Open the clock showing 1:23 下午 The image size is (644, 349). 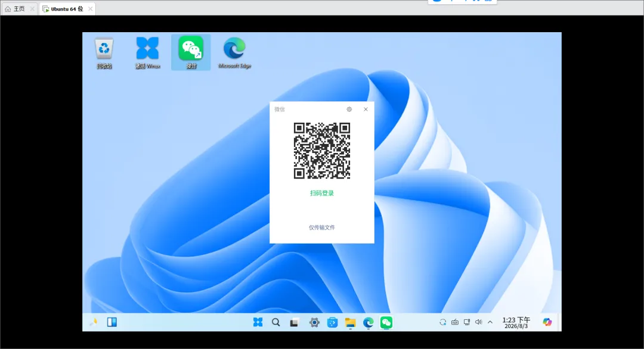pos(516,323)
